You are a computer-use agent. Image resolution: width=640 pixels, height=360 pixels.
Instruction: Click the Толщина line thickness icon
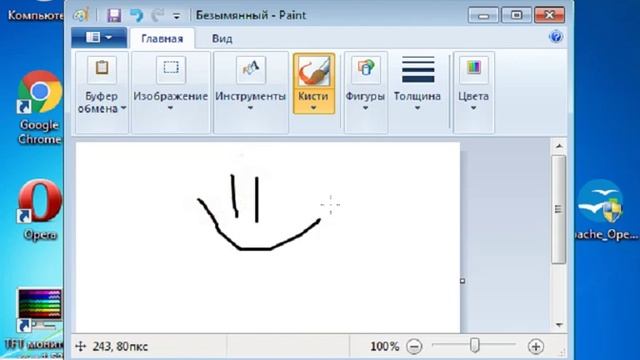point(418,70)
